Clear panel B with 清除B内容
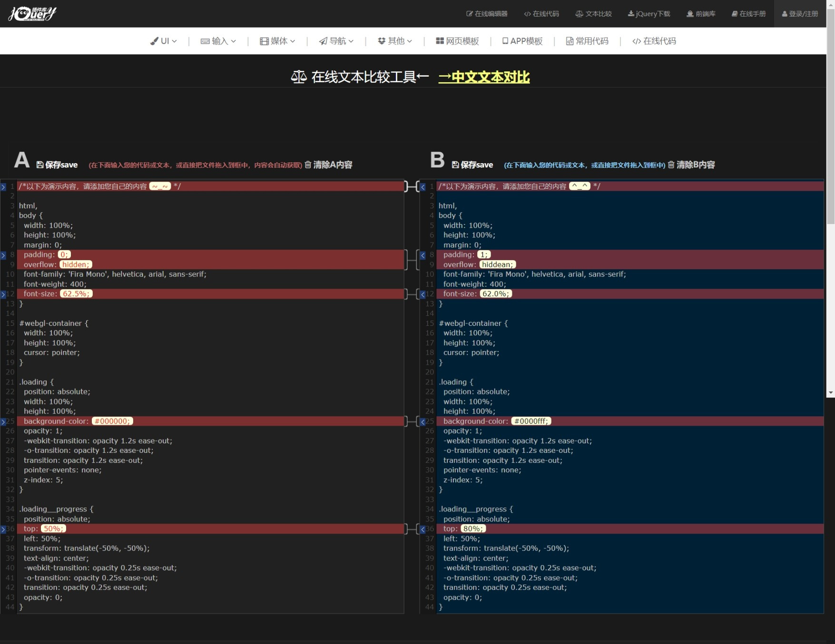 tap(691, 165)
